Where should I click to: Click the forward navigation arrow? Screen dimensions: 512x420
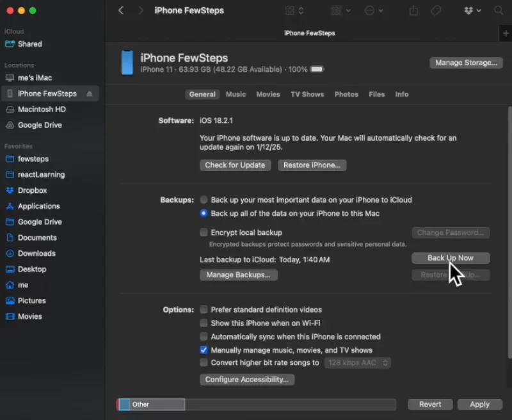click(x=140, y=10)
